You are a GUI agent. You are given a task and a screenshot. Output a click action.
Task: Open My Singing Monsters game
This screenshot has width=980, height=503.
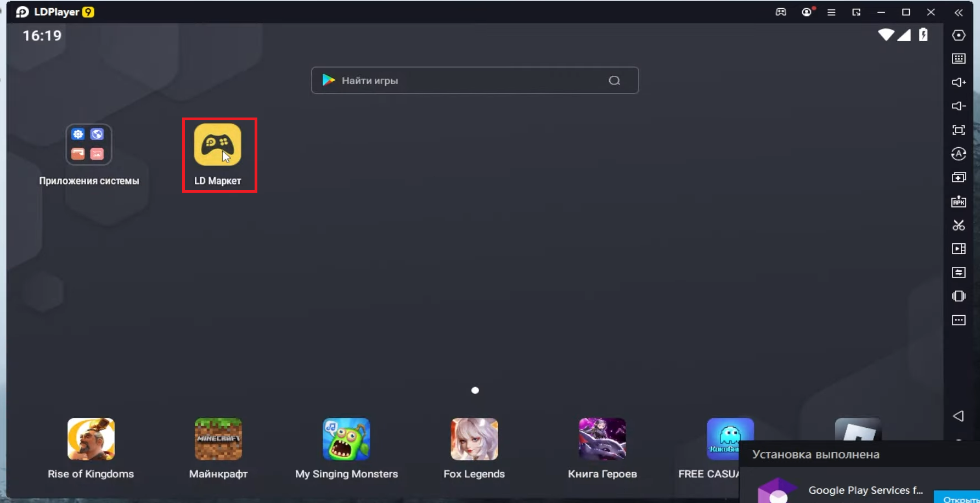pos(346,439)
